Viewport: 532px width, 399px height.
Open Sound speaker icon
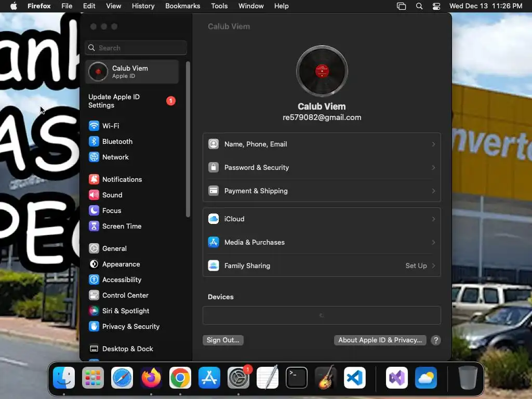94,195
